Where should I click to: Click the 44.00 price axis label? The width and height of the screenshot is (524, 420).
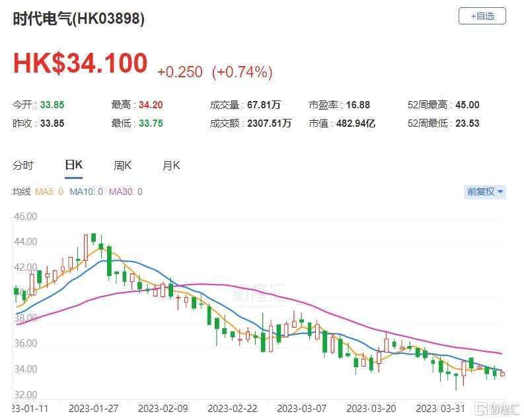point(25,242)
